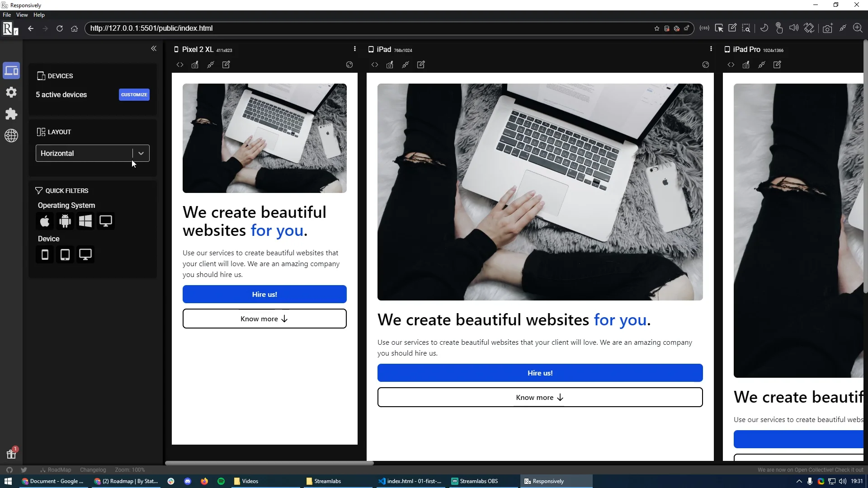The height and width of the screenshot is (488, 868).
Task: Click the CSS editor icon in toolbar
Action: (704, 28)
